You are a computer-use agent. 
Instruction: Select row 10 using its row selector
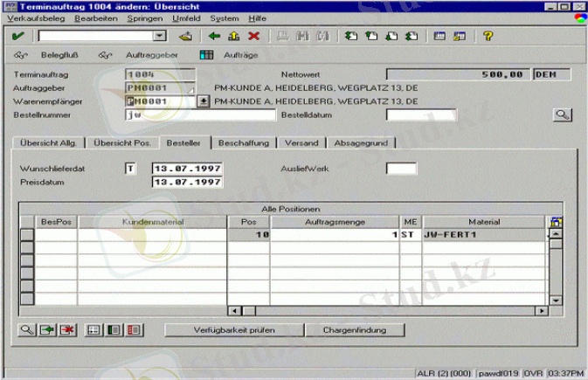click(x=27, y=235)
